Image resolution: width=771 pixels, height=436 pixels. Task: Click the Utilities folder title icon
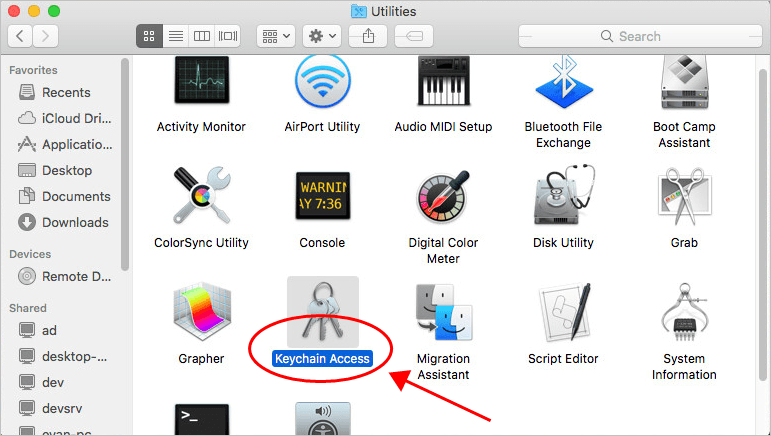[x=358, y=11]
